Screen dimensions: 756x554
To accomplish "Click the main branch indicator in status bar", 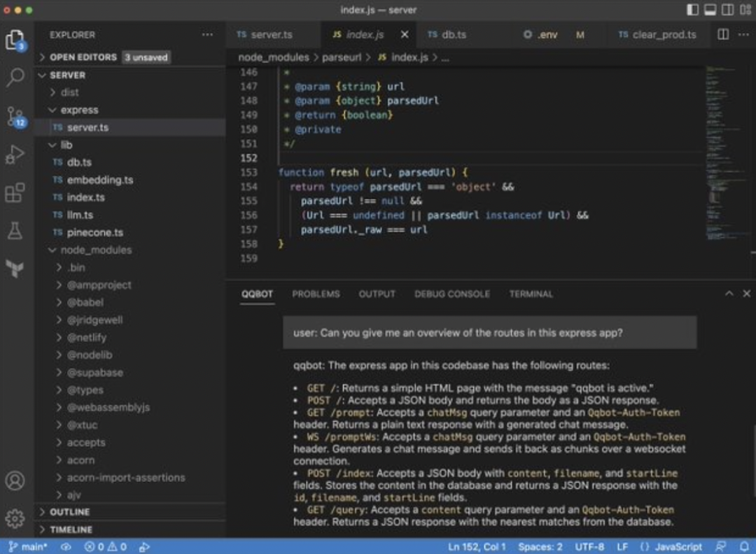I will (x=27, y=546).
